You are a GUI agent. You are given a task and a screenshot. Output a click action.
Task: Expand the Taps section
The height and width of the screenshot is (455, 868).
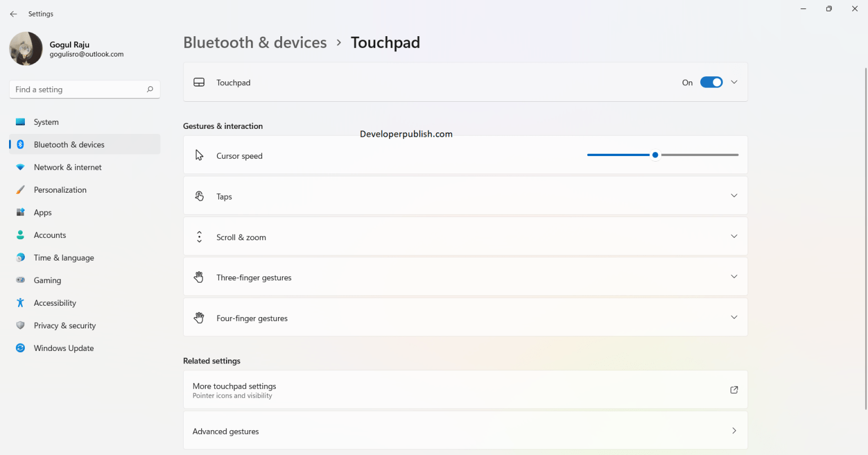tap(734, 195)
